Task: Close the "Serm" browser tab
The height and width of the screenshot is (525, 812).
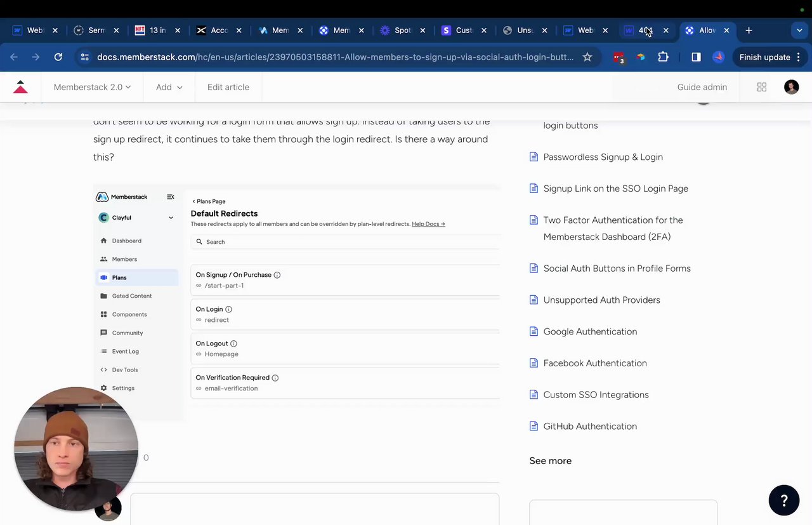Action: [117, 30]
